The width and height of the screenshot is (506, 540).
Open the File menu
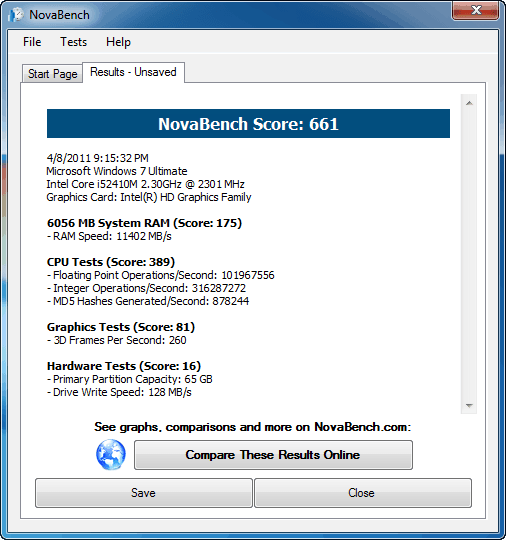coord(32,42)
